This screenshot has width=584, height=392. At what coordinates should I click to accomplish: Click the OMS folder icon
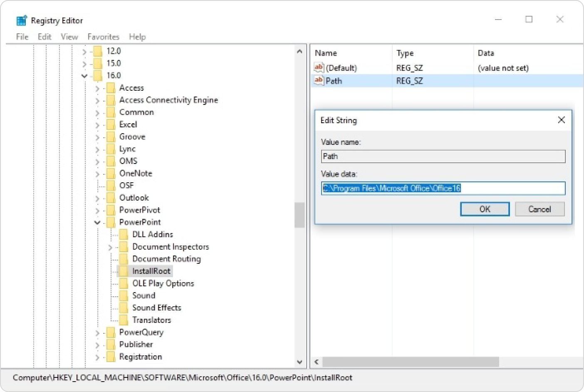[x=111, y=161]
